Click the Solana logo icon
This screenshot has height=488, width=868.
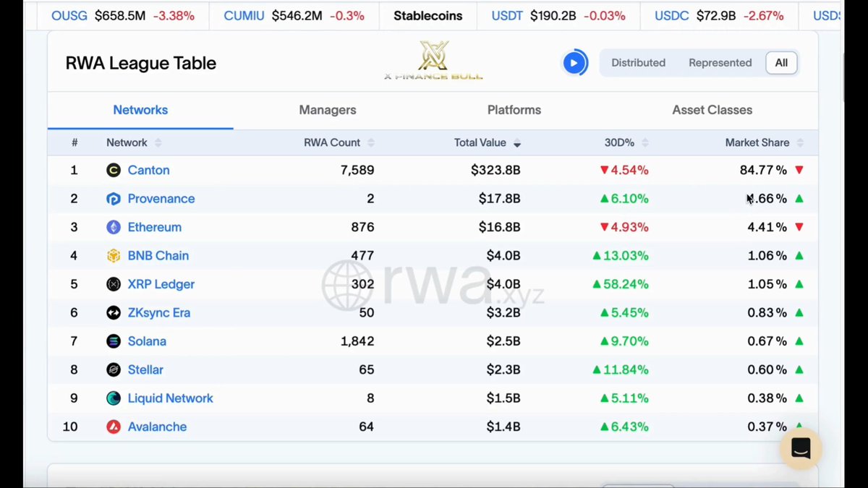pos(114,341)
